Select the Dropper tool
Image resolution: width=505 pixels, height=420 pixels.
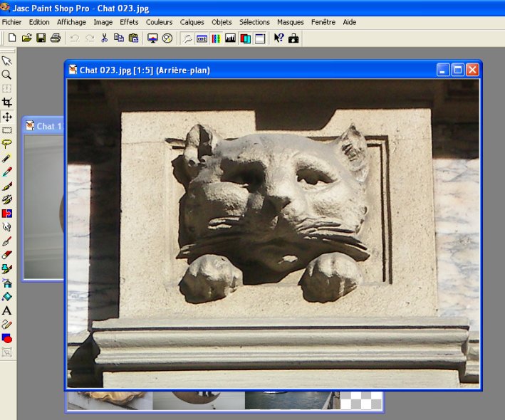click(x=6, y=172)
